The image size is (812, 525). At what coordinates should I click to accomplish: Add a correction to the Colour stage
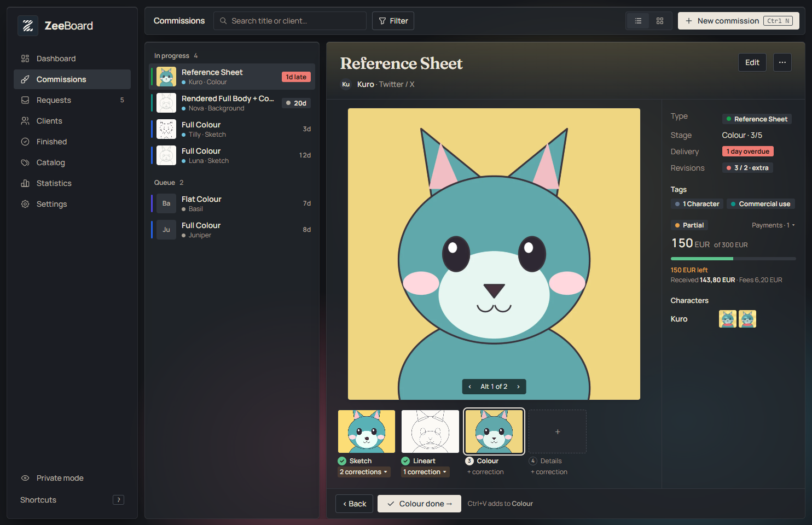point(485,472)
